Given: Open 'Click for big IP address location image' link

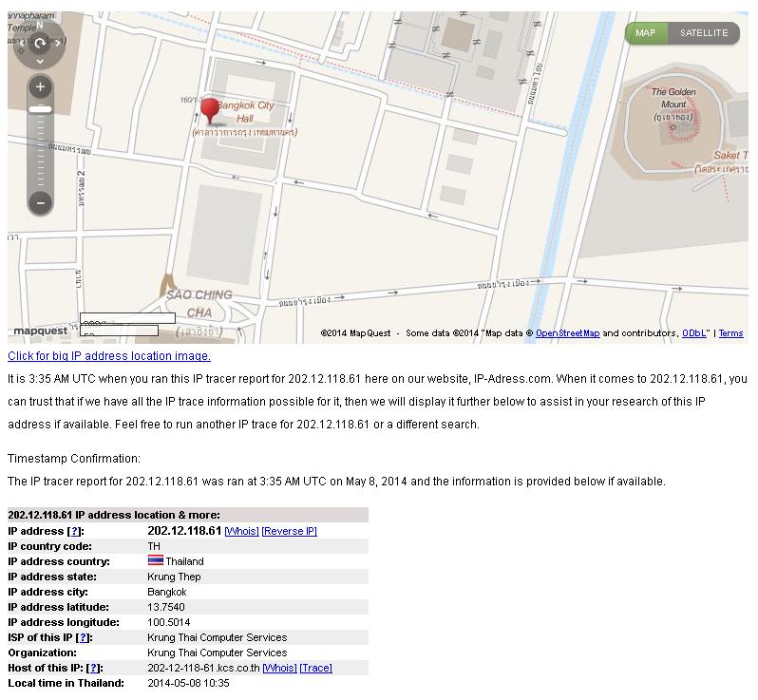Looking at the screenshot, I should (x=109, y=356).
